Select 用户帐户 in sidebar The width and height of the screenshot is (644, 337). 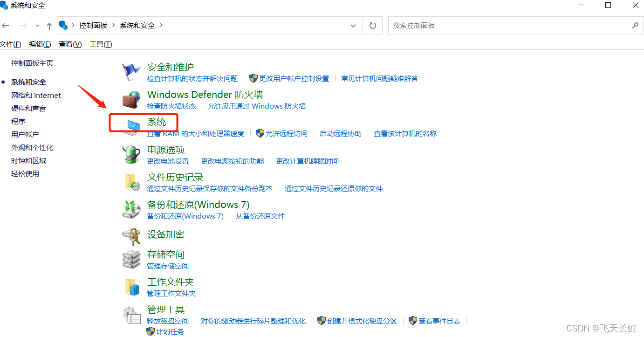[25, 134]
